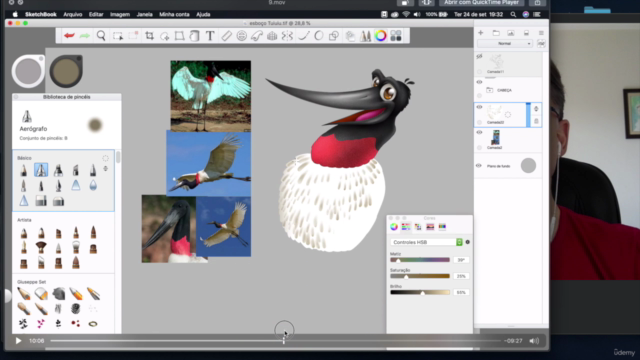The height and width of the screenshot is (360, 640).
Task: Select the Aerógrafo brush in Básico set
Action: tap(41, 170)
